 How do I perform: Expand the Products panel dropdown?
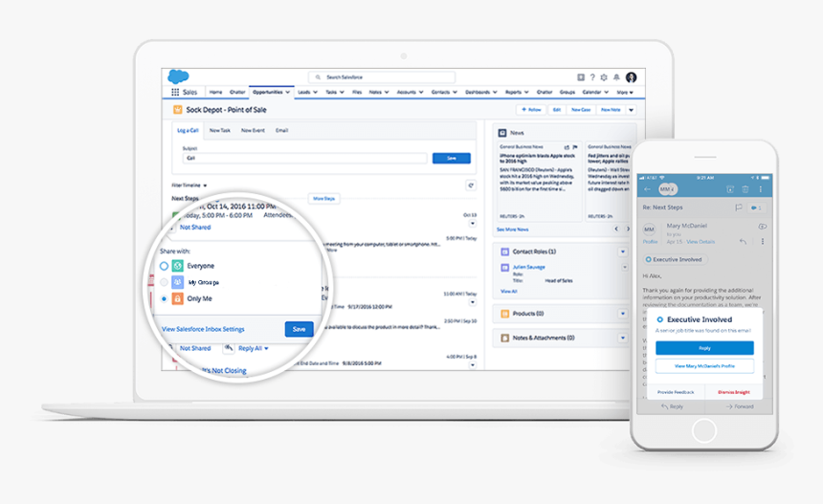click(x=623, y=314)
